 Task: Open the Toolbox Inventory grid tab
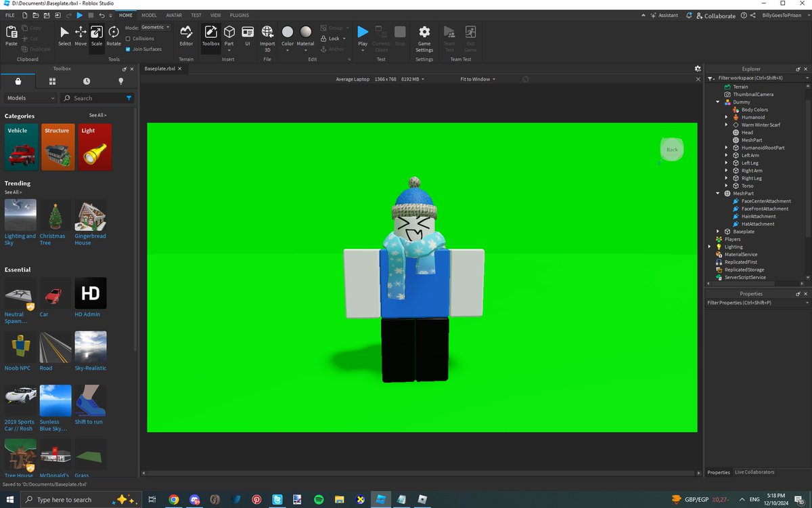tap(52, 81)
